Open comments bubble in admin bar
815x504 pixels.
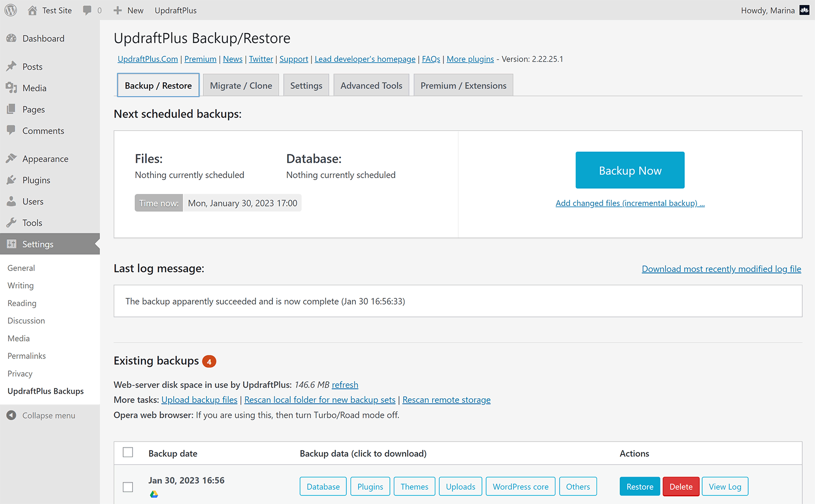87,10
